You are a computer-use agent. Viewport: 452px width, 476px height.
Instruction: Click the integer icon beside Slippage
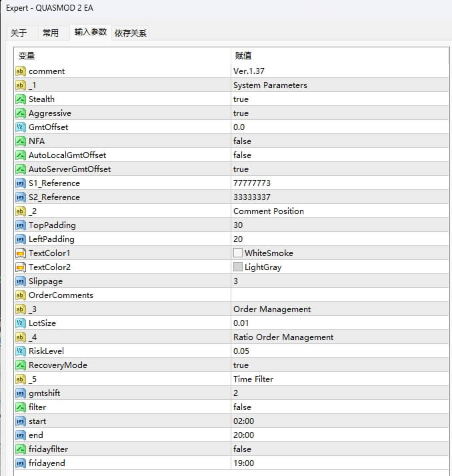20,281
